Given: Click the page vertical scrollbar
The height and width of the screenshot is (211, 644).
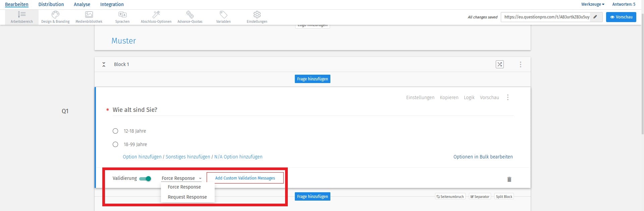Looking at the screenshot, I should pyautogui.click(x=642, y=74).
